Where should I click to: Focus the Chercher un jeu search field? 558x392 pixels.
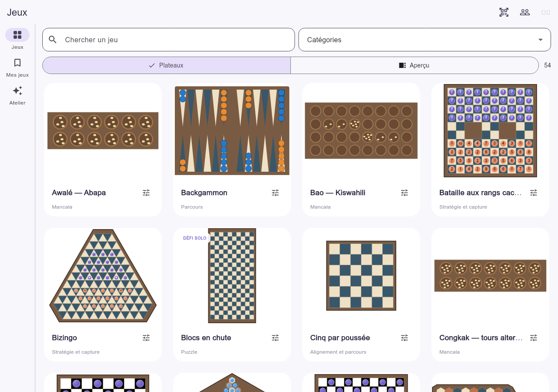[169, 40]
